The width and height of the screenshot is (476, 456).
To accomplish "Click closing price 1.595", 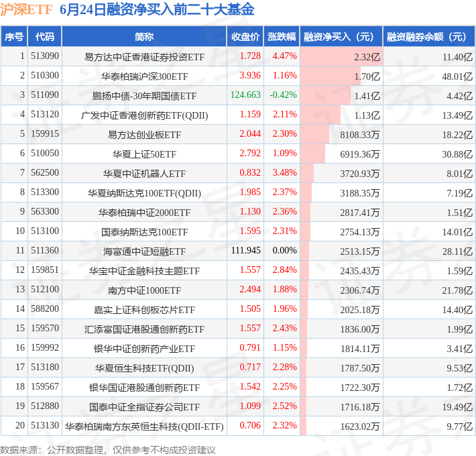I will [x=250, y=231].
